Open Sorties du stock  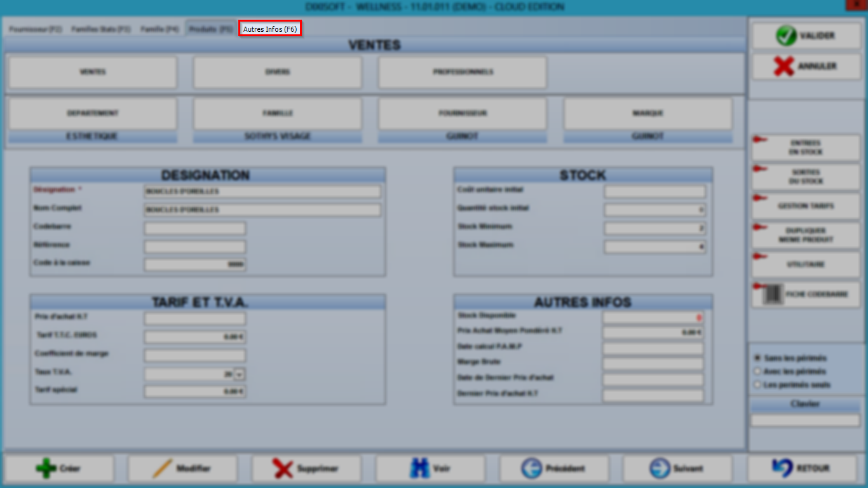click(x=806, y=177)
